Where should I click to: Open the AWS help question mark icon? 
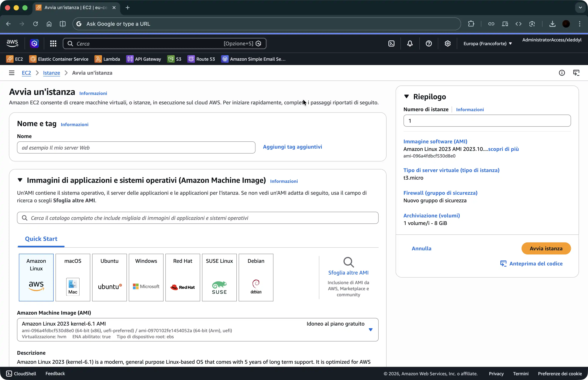pyautogui.click(x=429, y=44)
